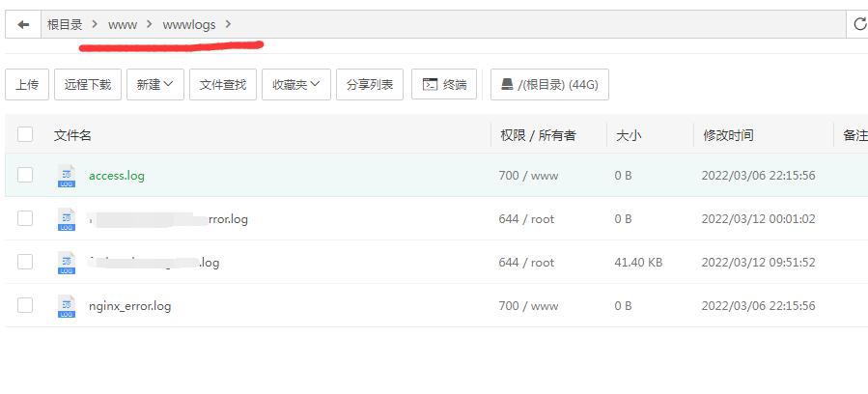Tick the select-all checkbox in the header

pyautogui.click(x=25, y=135)
